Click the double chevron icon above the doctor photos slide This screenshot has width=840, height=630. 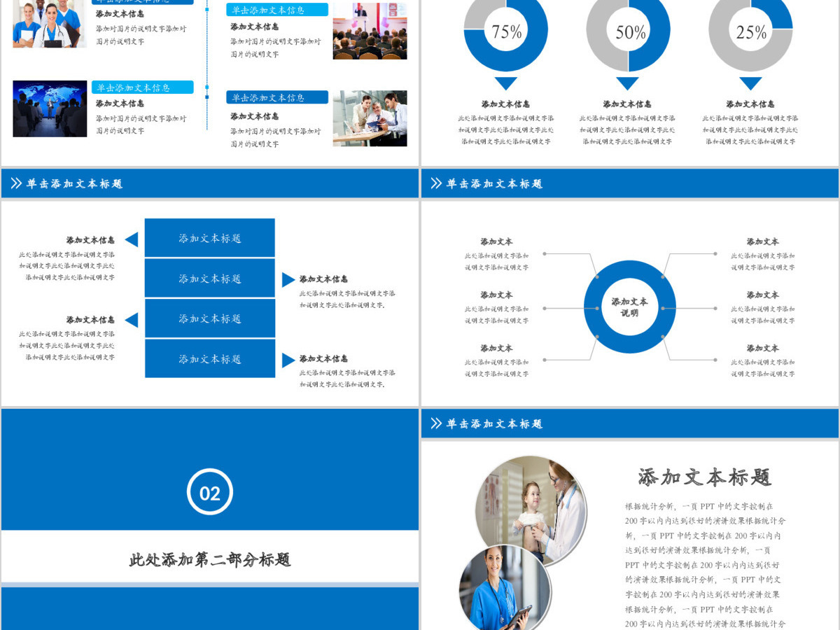pos(436,423)
